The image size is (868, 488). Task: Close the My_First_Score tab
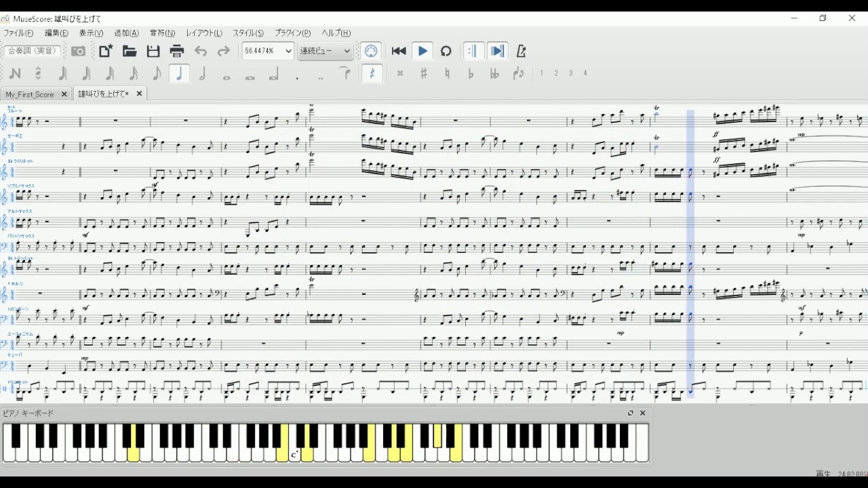64,94
